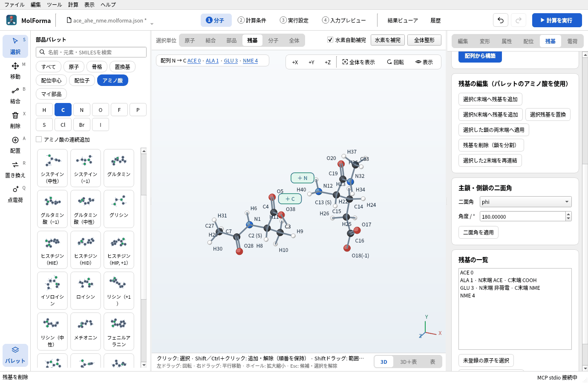Screen dimensions: 588x383
Task: Activate the 配置 place tool
Action: [x=15, y=145]
